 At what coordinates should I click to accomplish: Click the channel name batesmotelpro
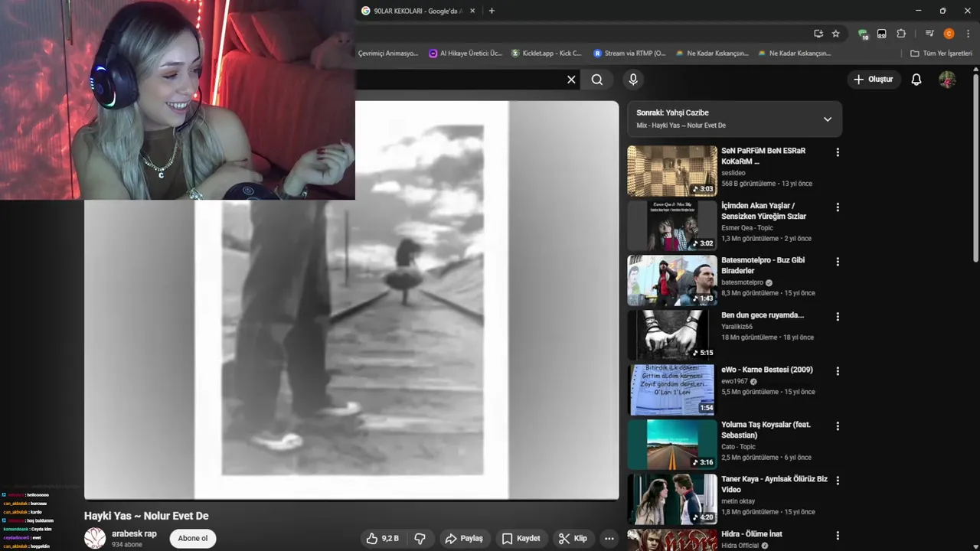tap(743, 282)
